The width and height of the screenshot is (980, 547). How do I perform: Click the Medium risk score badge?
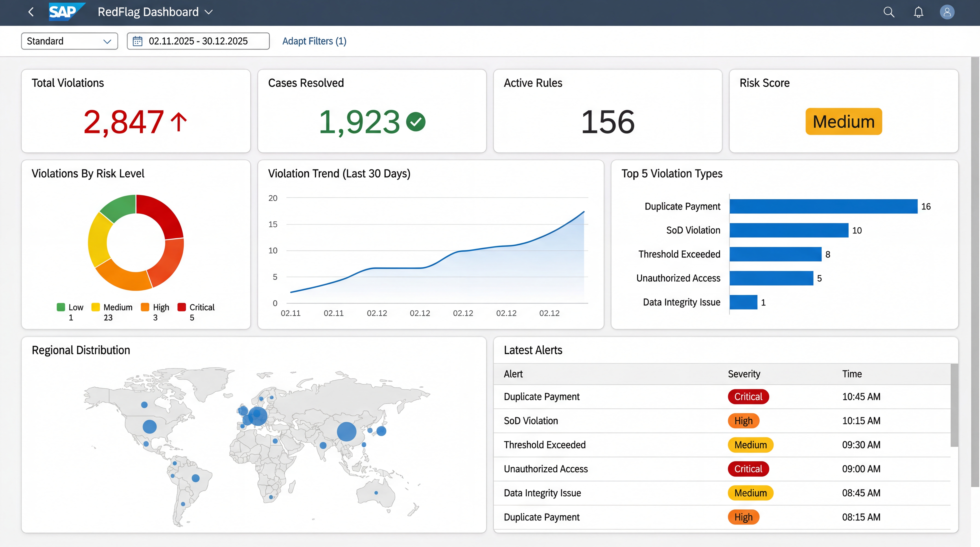point(843,121)
